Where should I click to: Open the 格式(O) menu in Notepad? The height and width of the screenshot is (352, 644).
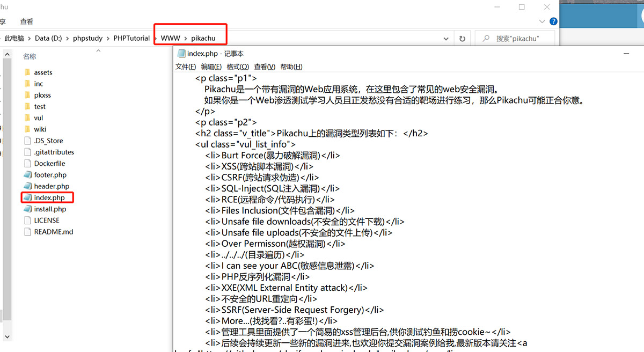pos(238,67)
